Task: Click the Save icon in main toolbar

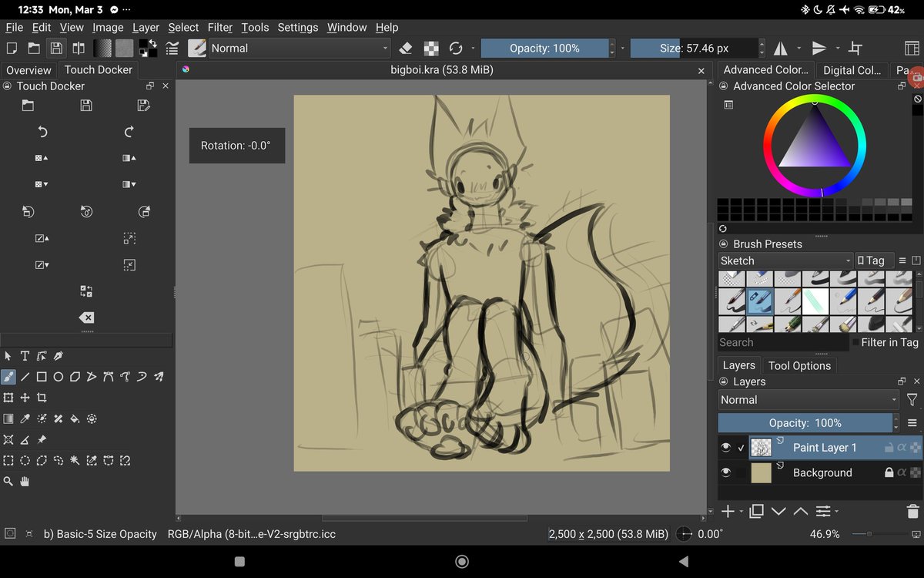Action: tap(56, 48)
